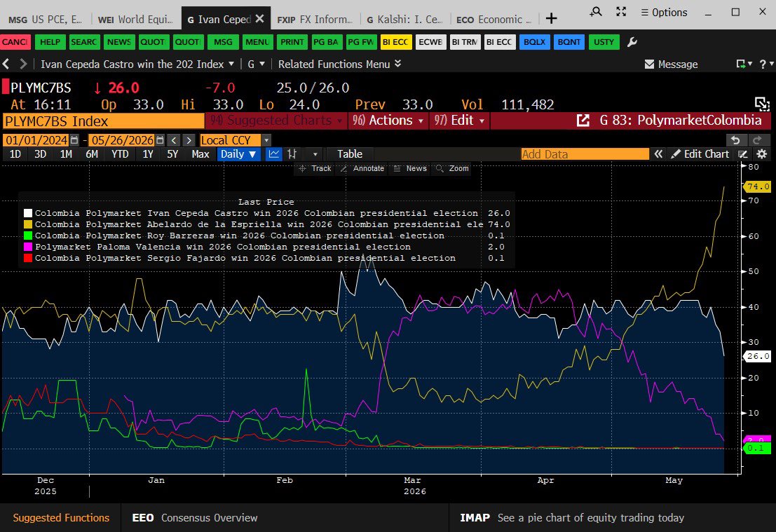776x532 pixels.
Task: Activate the Annotate tool
Action: (x=362, y=168)
